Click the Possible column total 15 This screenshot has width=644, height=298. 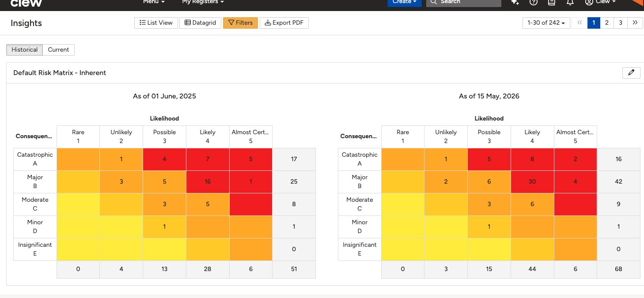point(489,269)
